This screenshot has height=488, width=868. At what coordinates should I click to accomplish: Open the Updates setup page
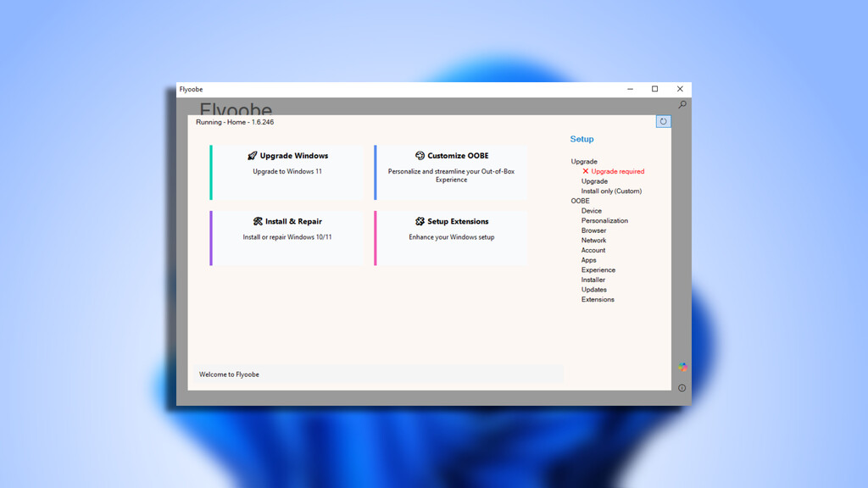(x=593, y=290)
